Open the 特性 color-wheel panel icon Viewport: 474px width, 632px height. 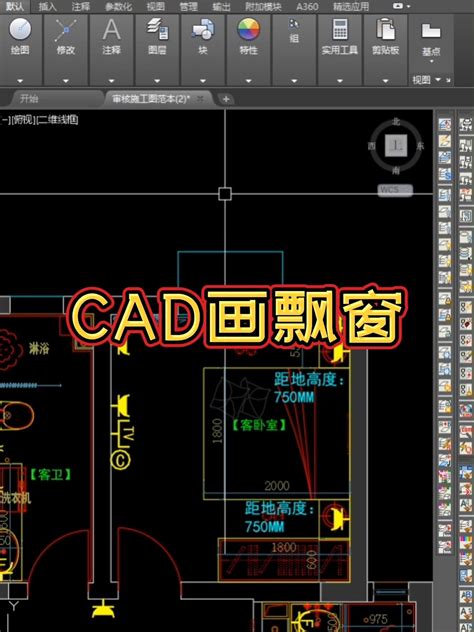tap(248, 29)
